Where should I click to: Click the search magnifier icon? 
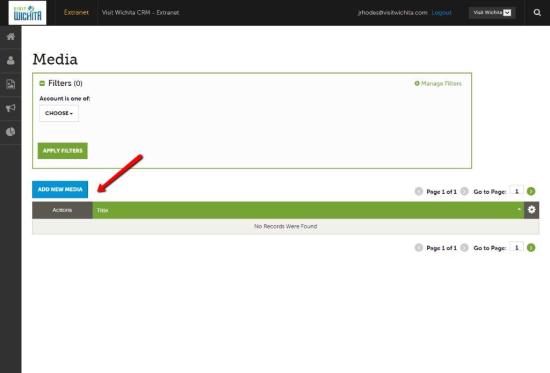point(537,13)
